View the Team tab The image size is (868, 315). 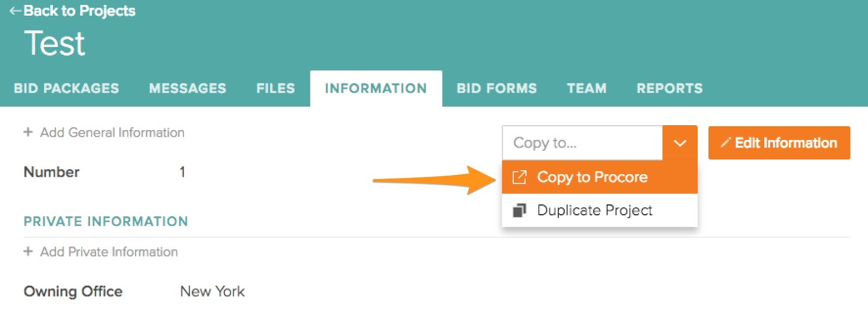coord(586,88)
